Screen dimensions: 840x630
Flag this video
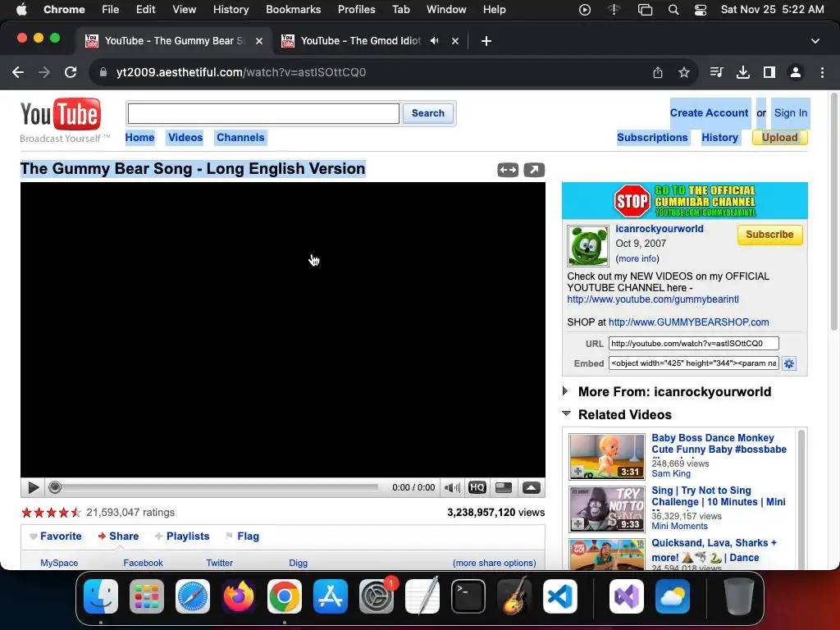click(x=243, y=536)
